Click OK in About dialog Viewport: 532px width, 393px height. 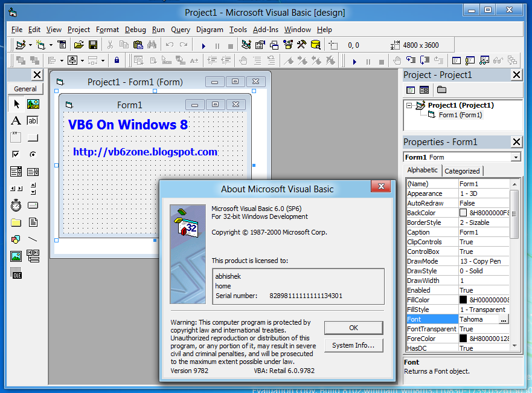(x=353, y=328)
